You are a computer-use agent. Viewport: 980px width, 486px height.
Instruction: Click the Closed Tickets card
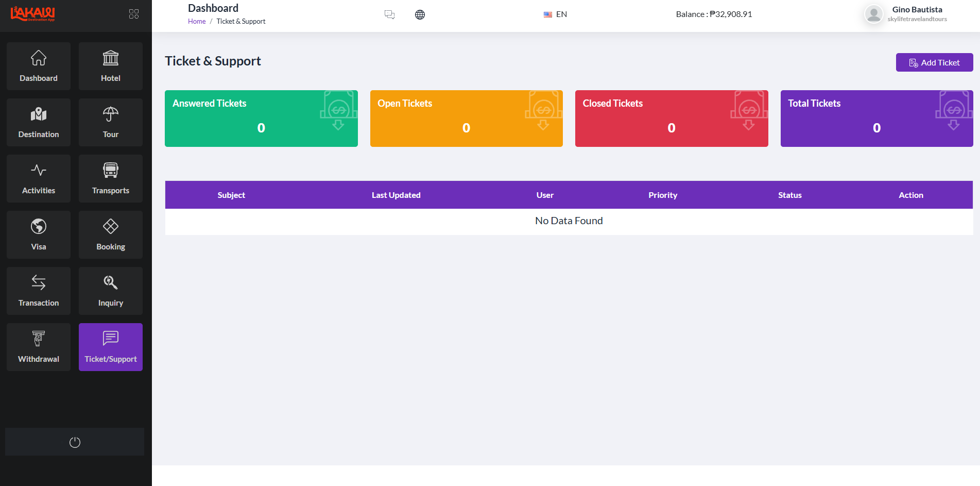672,119
